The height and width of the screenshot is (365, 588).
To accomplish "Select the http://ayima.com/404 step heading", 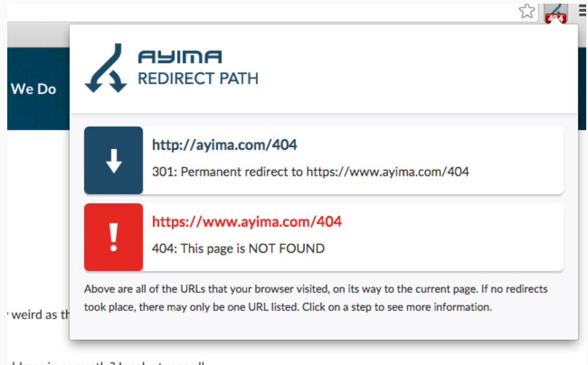I will [224, 145].
